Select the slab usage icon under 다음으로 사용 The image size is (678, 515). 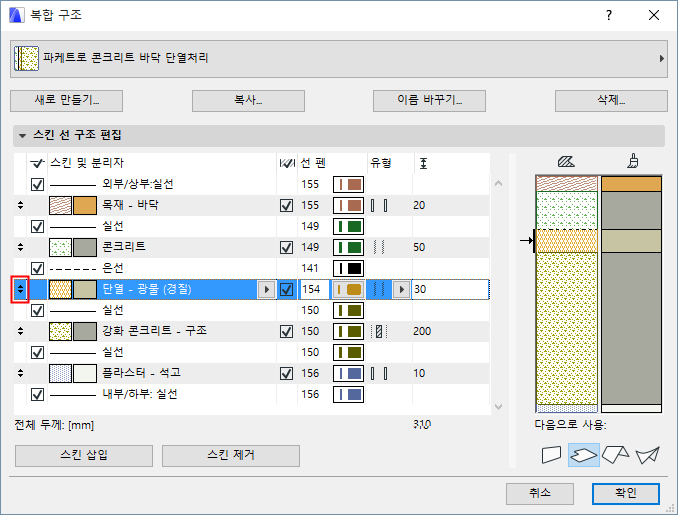click(584, 454)
